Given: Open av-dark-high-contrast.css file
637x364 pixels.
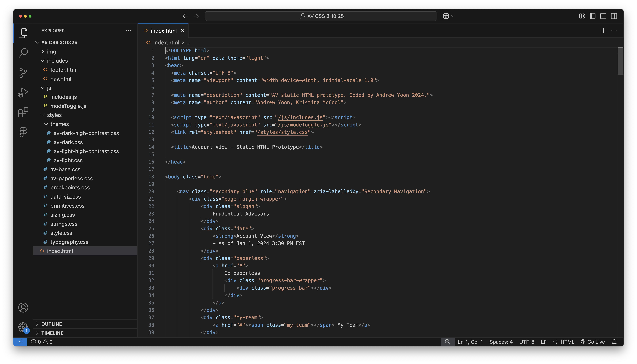Looking at the screenshot, I should 85,133.
